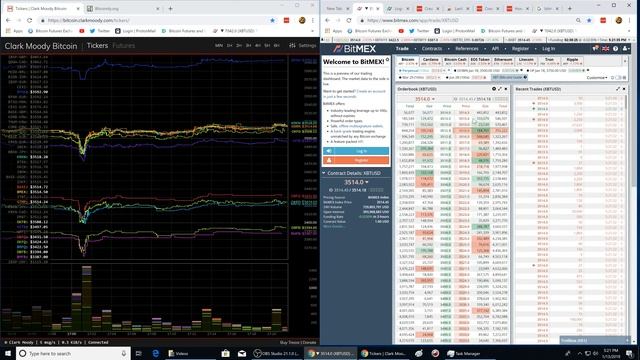Bookmark Clark Moody page with star icon
Screen dimensions: 640x360
pyautogui.click(x=272, y=20)
